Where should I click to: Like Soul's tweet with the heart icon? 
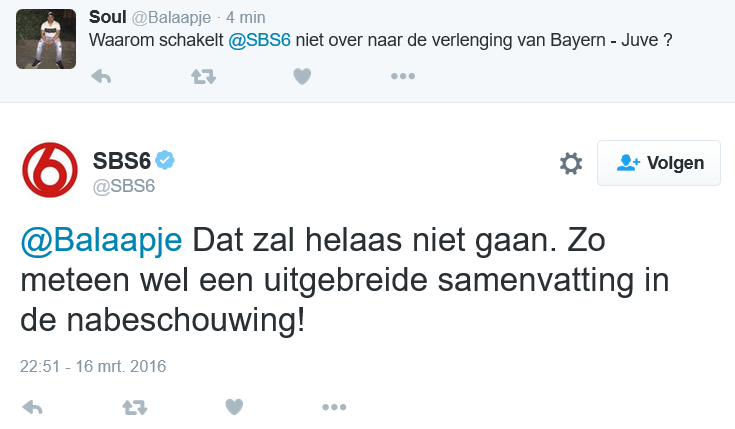(x=302, y=76)
